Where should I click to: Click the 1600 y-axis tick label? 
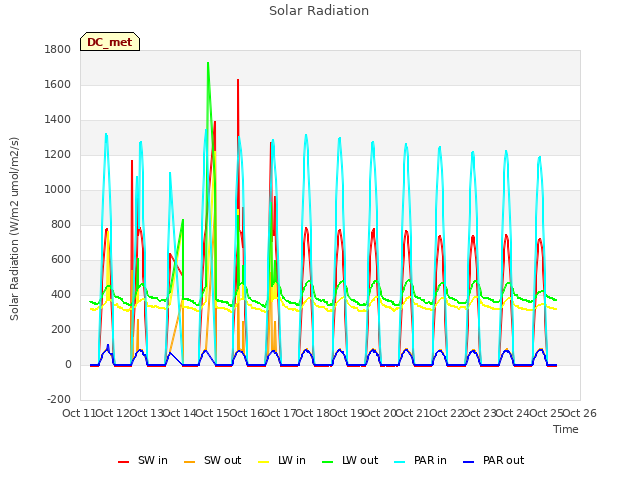click(x=58, y=84)
